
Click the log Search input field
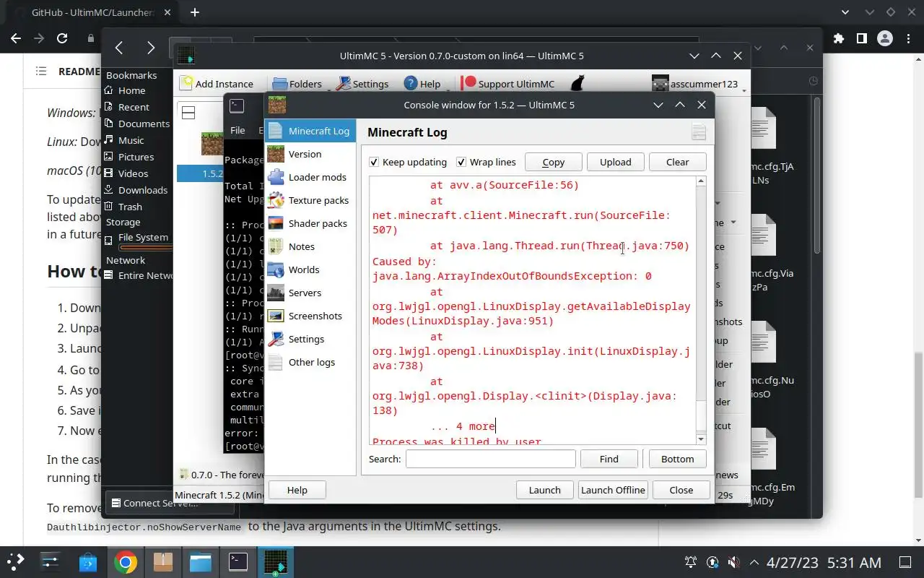coord(491,459)
